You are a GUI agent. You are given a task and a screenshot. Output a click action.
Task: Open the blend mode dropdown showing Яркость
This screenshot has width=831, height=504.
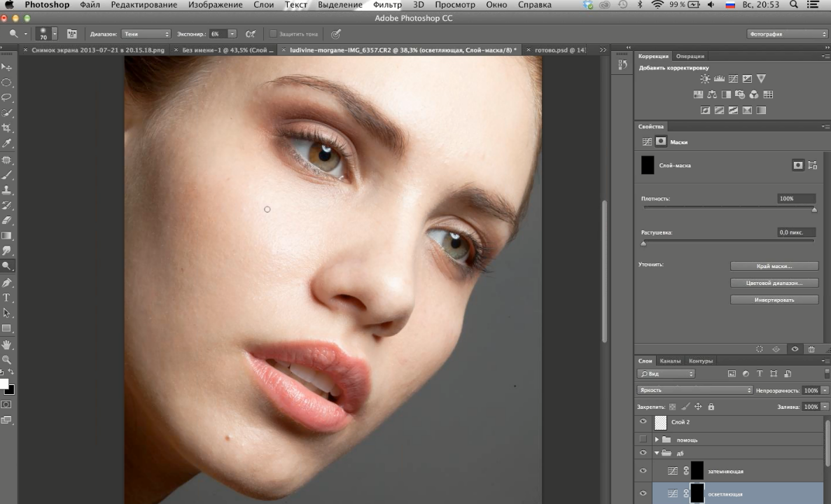(x=694, y=390)
